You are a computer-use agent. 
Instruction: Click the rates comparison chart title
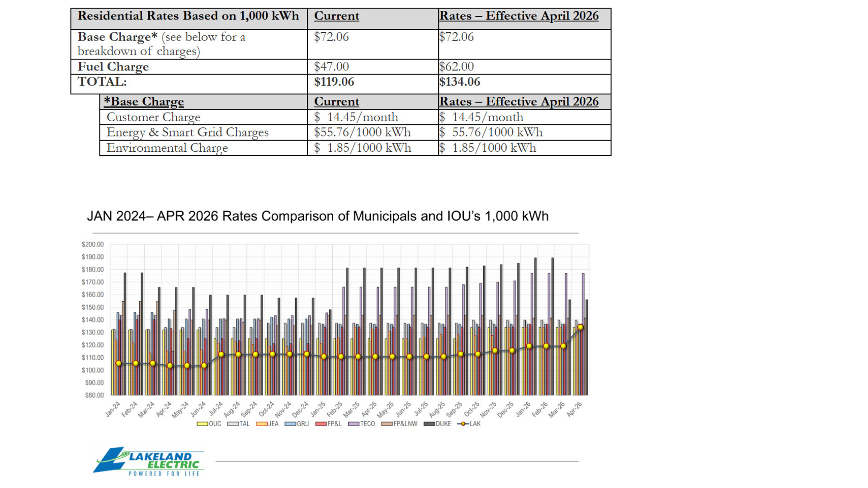tap(317, 216)
